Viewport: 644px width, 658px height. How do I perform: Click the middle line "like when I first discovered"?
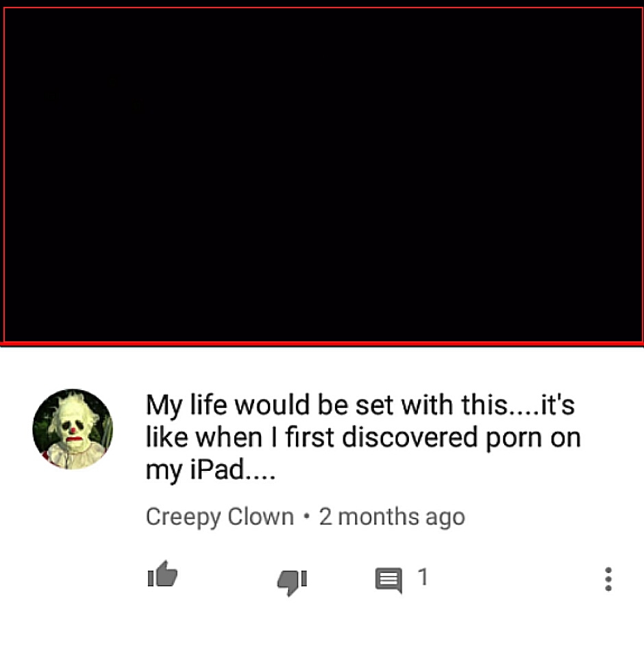[x=312, y=437]
